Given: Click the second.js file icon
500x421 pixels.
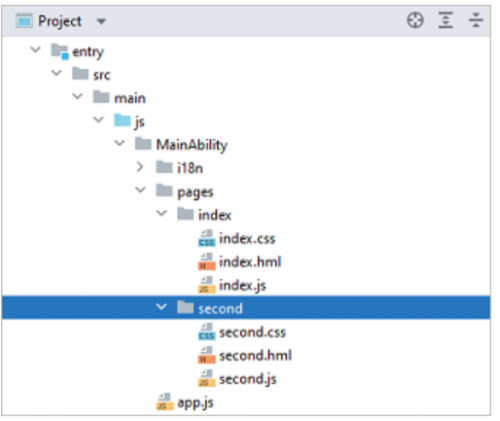Looking at the screenshot, I should (206, 379).
